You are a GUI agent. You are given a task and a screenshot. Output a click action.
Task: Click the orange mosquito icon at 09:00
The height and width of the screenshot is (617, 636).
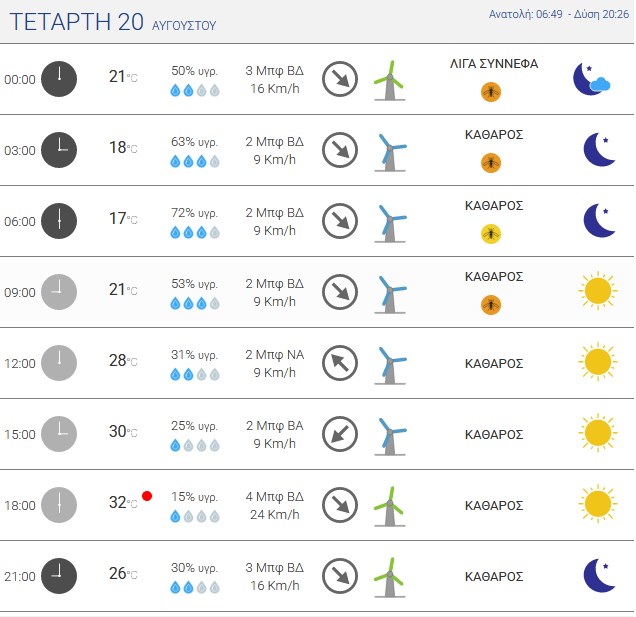(x=491, y=305)
